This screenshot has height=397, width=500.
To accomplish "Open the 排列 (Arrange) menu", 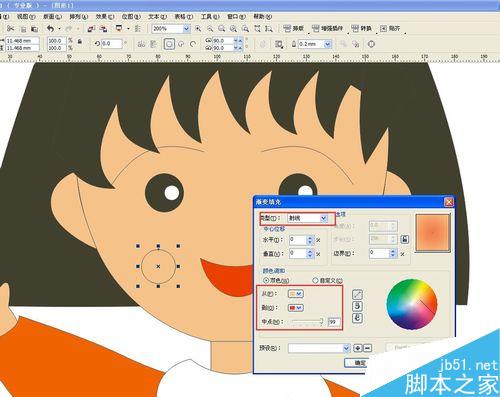I will pos(78,16).
